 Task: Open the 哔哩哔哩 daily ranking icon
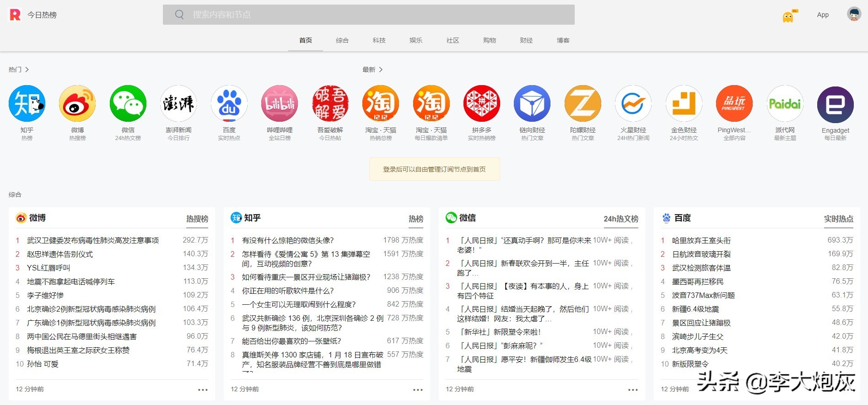[280, 103]
